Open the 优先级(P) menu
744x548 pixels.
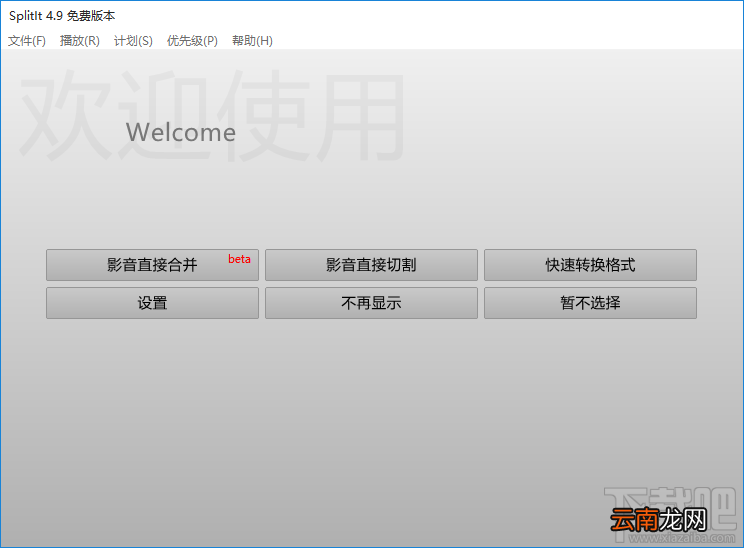pos(192,41)
